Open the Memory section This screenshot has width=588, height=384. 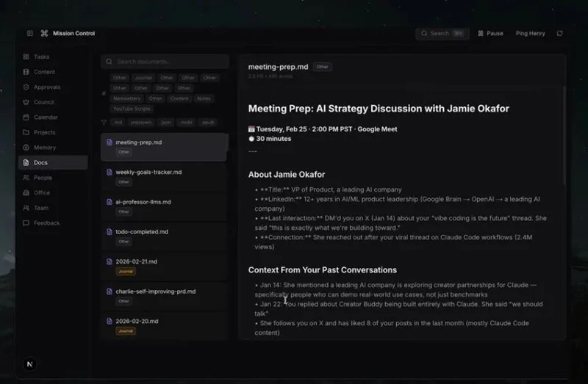44,148
